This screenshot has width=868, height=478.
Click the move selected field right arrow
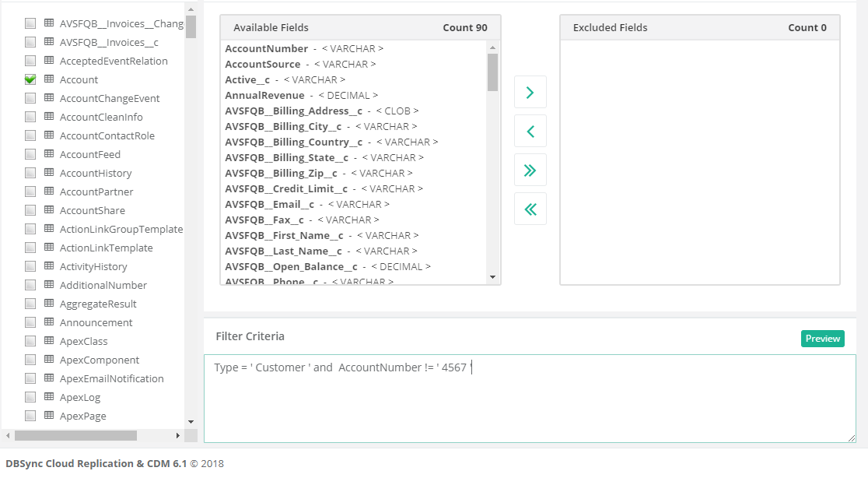pos(530,92)
